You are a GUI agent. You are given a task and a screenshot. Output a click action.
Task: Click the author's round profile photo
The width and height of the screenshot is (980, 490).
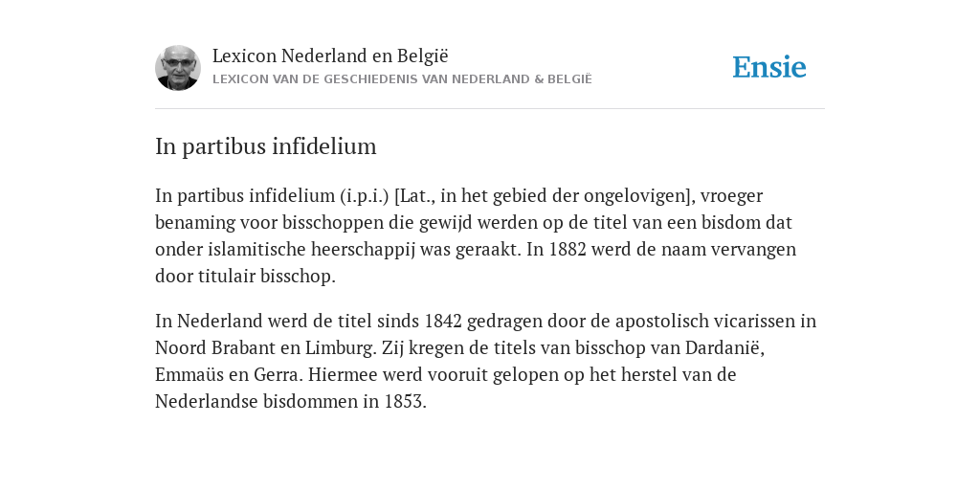click(178, 68)
